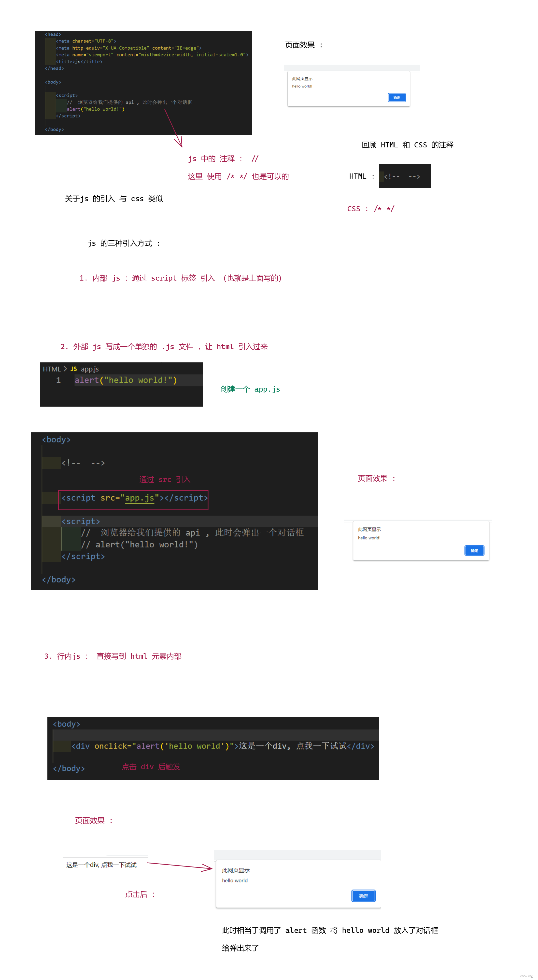The width and height of the screenshot is (538, 980).
Task: Click the meta name="viewport" code line
Action: point(152,55)
